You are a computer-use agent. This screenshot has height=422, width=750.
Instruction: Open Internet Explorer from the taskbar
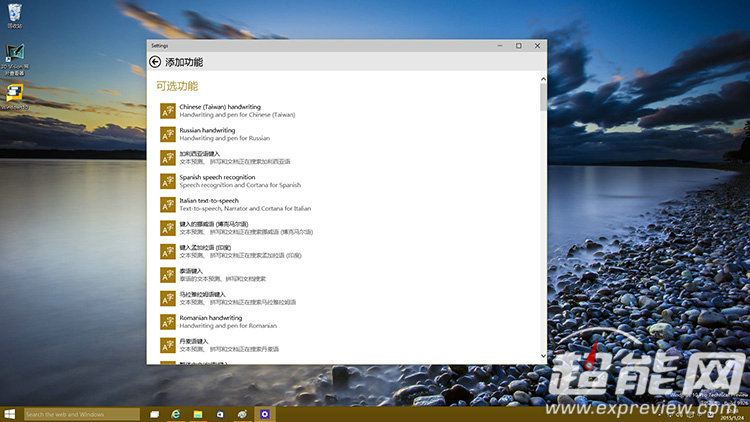pyautogui.click(x=176, y=414)
